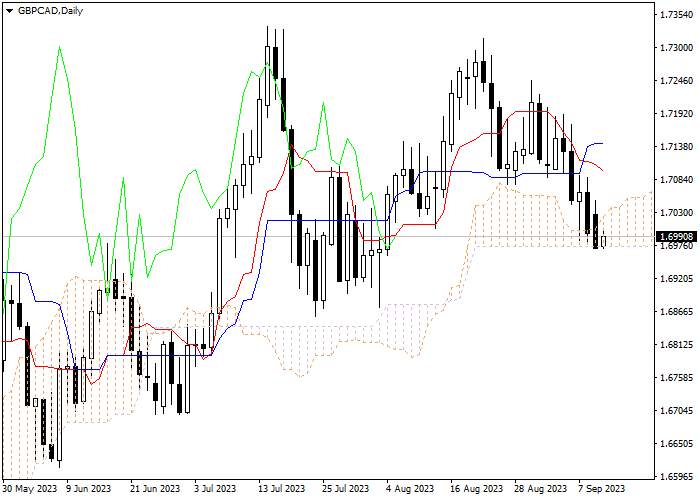The height and width of the screenshot is (500, 700).
Task: Click the 21 Jun 2023 date label
Action: click(x=155, y=489)
